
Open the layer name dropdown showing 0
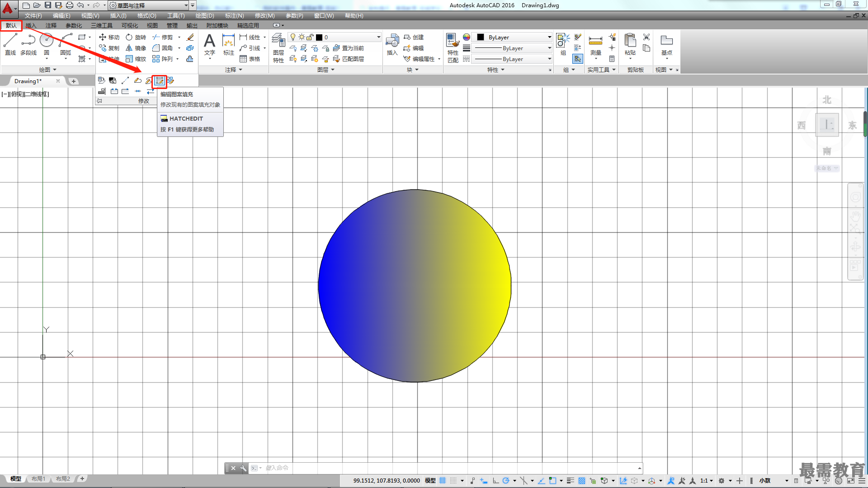[335, 37]
